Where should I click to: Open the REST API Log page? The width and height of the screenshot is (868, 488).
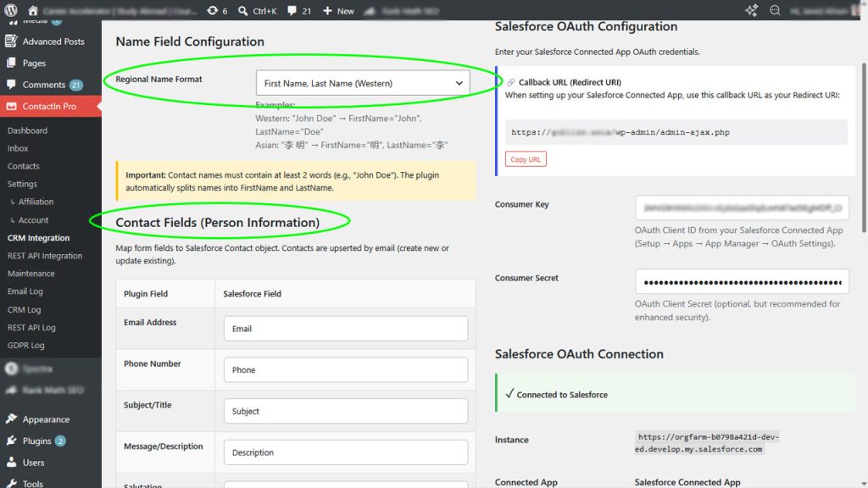click(31, 327)
